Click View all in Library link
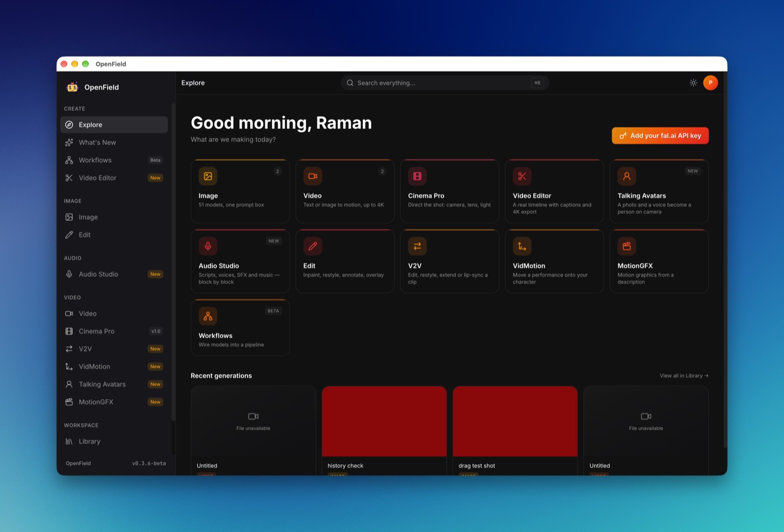 (x=684, y=376)
